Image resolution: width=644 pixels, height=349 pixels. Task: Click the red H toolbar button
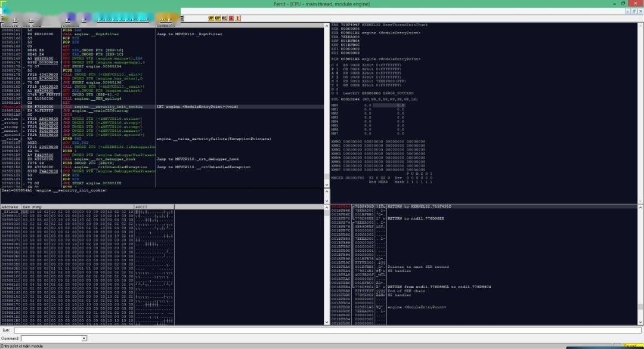(231, 18)
